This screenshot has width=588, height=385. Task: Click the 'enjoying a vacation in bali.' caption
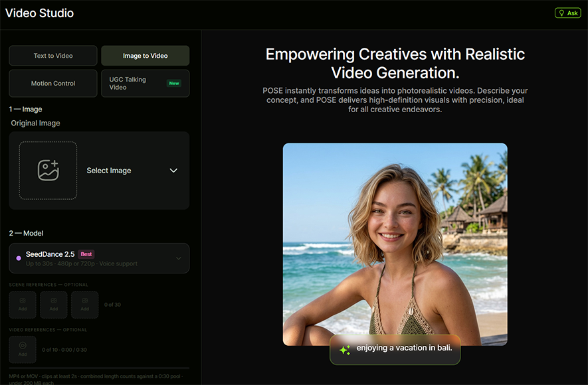click(x=404, y=348)
